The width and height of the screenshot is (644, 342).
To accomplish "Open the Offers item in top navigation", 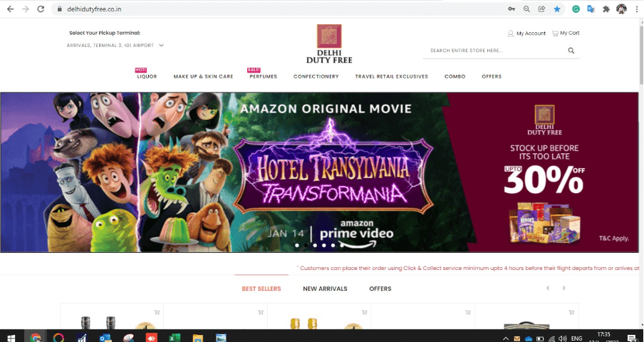I will pos(492,76).
